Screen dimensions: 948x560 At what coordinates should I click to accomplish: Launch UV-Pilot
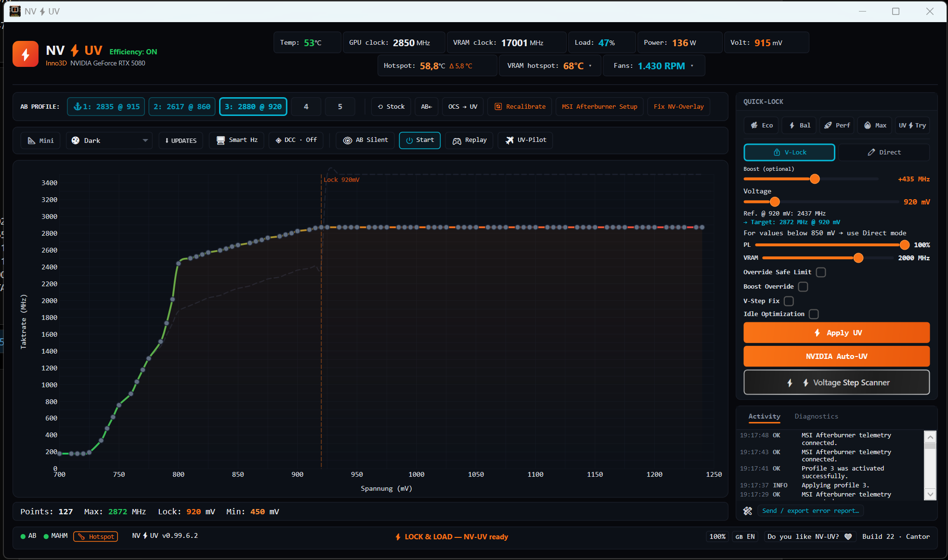click(525, 140)
